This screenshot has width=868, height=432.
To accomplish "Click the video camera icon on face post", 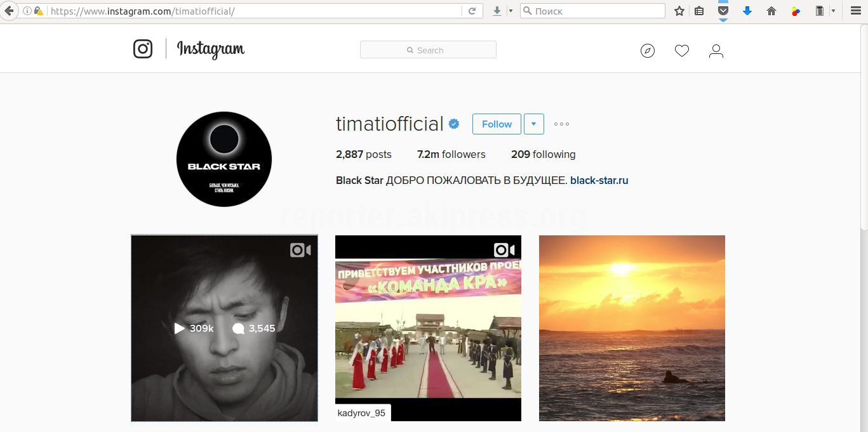I will click(x=300, y=250).
